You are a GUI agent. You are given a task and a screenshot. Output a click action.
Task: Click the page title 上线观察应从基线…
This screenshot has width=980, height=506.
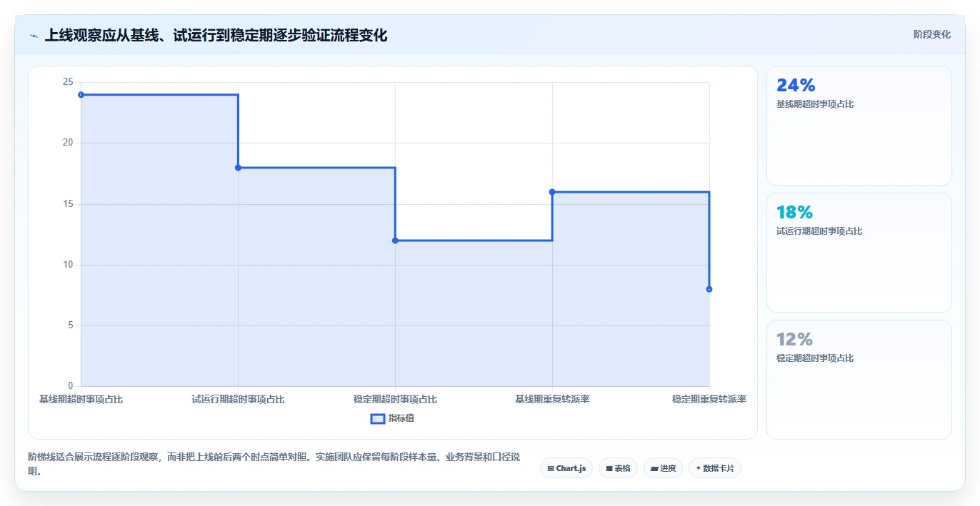point(216,35)
